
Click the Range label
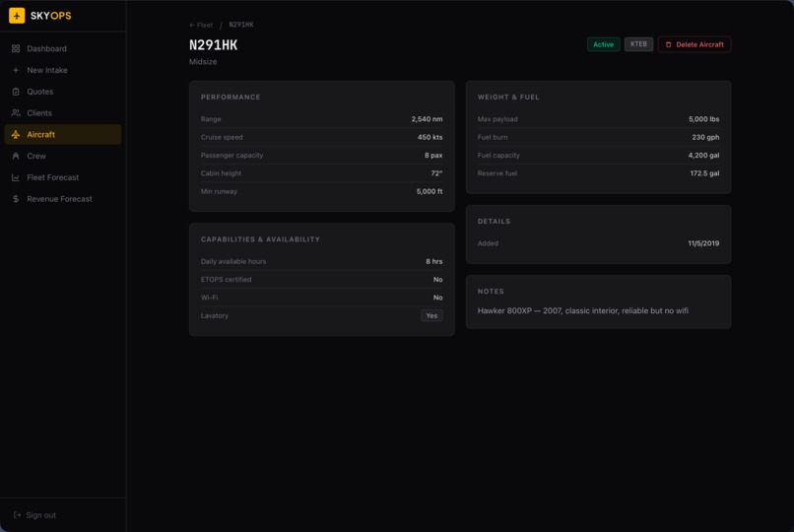click(211, 119)
